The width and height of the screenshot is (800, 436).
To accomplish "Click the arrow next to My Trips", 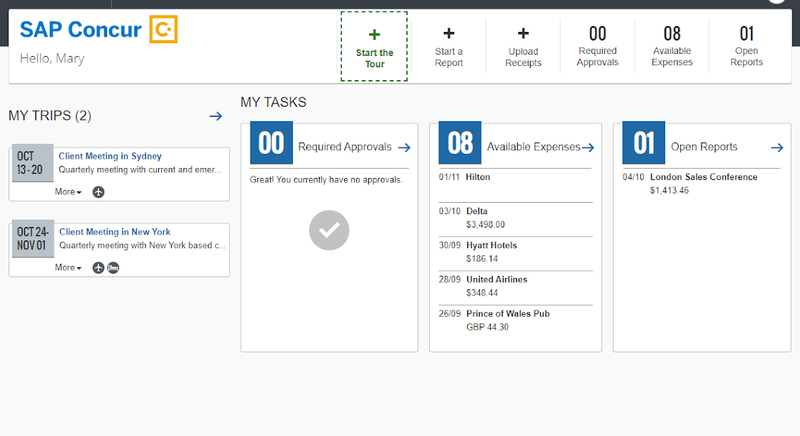I will [216, 116].
